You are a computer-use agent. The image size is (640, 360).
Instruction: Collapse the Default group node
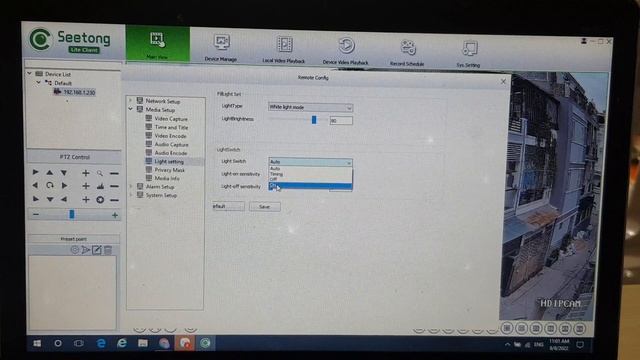(38, 82)
